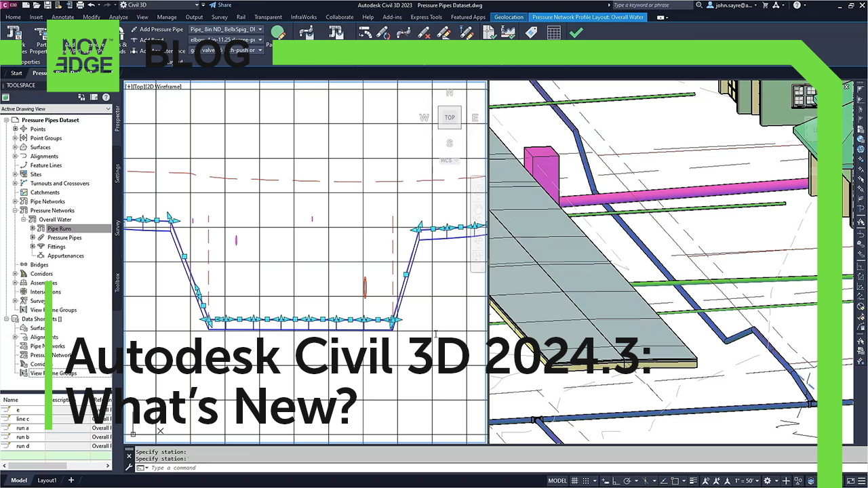Click the Geolocation button on the ribbon
Screen dimensions: 868x488
tap(509, 17)
